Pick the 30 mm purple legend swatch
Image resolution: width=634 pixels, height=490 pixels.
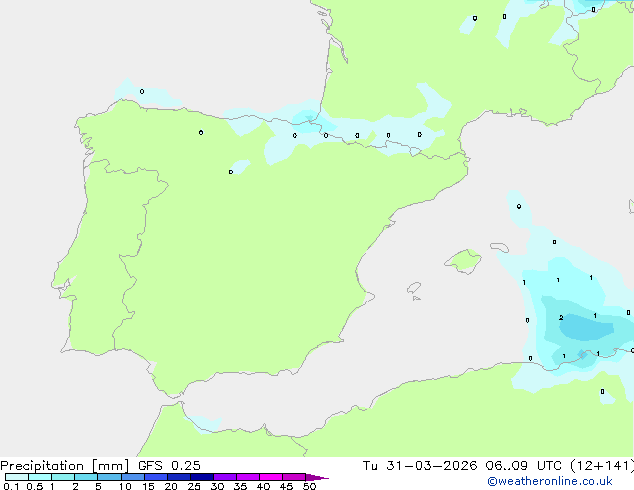[x=225, y=477]
